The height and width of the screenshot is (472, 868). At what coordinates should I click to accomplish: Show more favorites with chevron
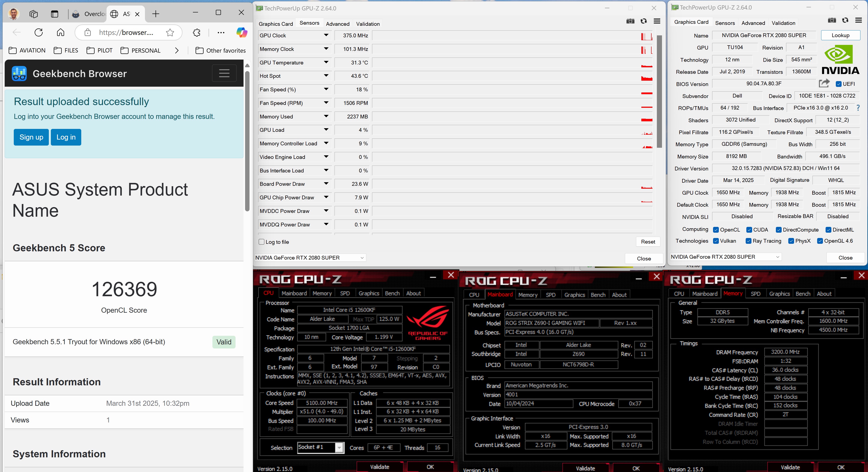tap(177, 50)
